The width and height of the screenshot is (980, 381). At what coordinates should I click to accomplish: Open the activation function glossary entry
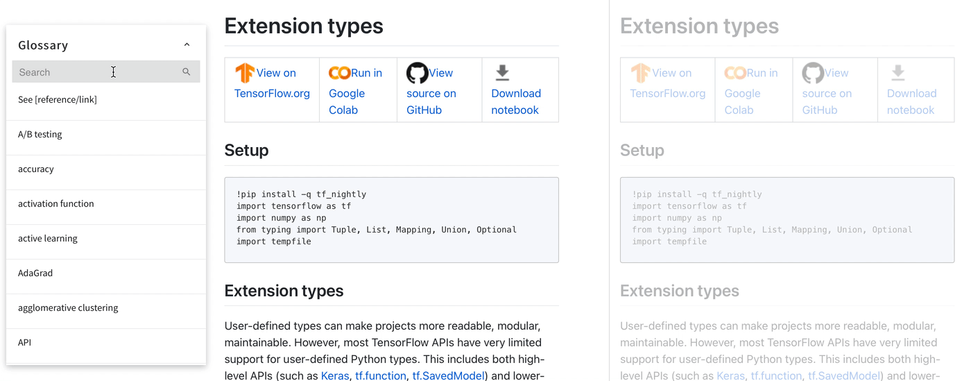pyautogui.click(x=106, y=204)
